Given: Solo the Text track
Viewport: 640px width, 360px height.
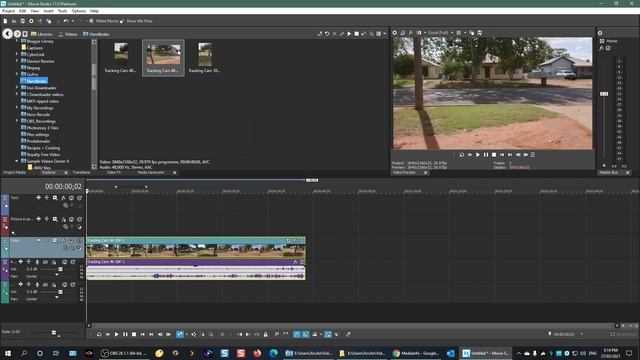Looking at the screenshot, I should coord(80,198).
